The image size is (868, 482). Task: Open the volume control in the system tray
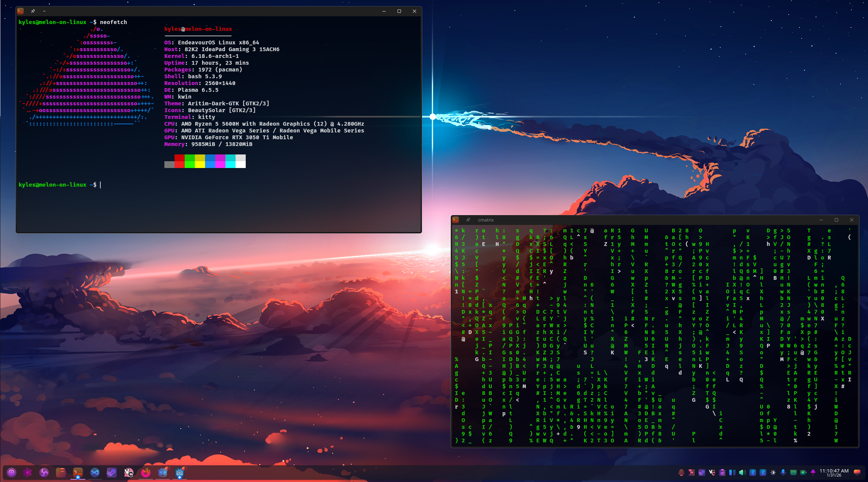tap(742, 473)
